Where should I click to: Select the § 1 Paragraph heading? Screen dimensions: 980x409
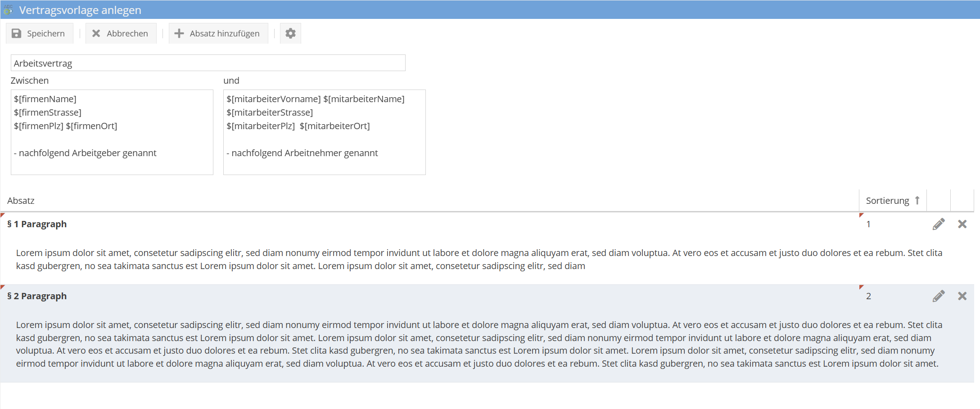(37, 224)
